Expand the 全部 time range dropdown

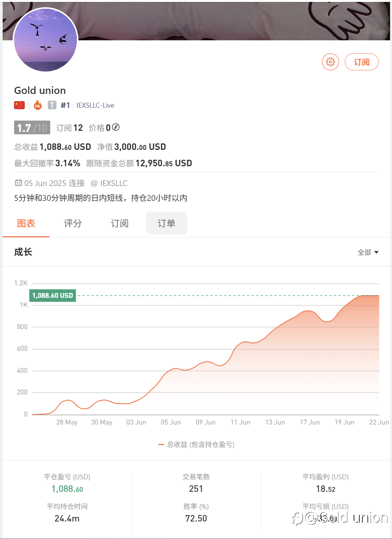[368, 252]
